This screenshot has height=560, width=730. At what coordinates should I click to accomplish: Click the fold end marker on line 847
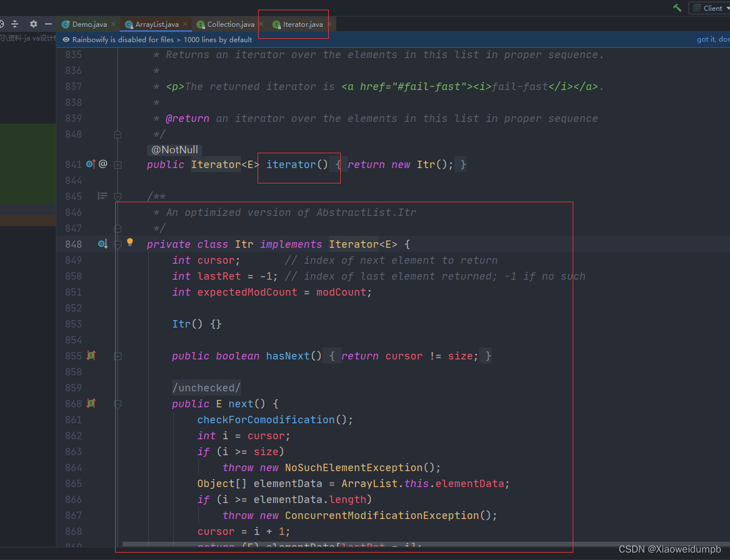117,228
